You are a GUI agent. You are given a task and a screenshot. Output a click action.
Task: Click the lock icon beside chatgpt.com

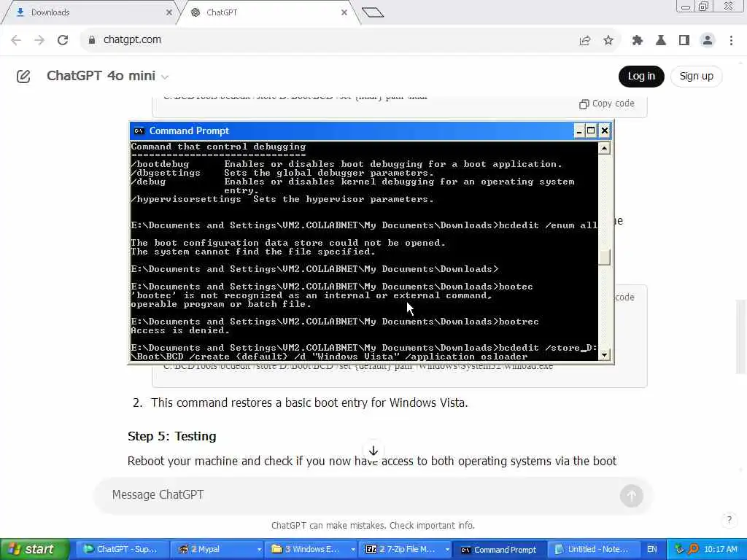pos(91,40)
